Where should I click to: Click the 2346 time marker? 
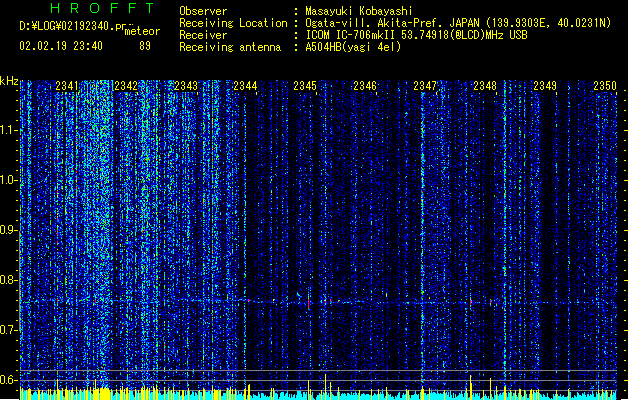coord(365,86)
